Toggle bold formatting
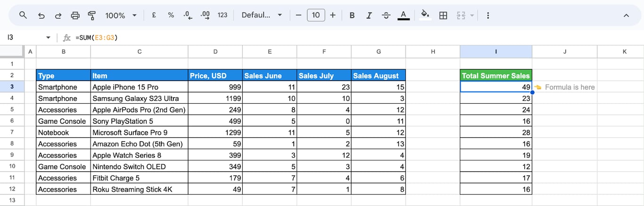 (352, 16)
